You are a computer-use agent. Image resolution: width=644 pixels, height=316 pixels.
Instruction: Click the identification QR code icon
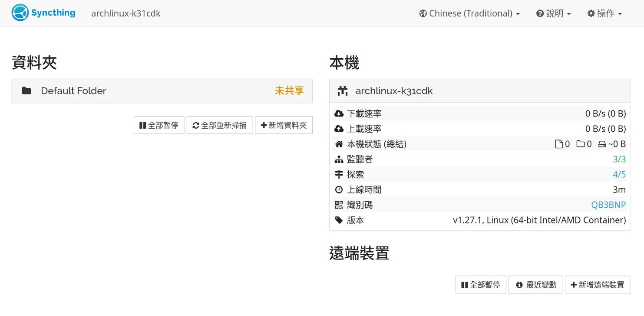point(339,205)
